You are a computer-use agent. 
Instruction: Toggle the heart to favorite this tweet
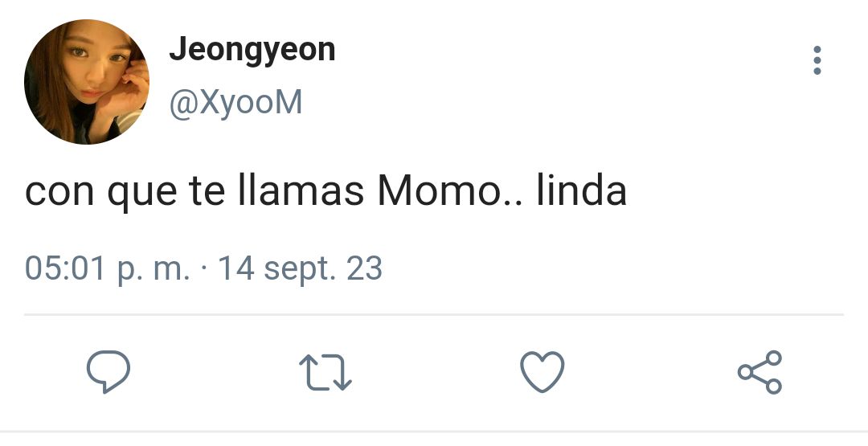pos(542,372)
